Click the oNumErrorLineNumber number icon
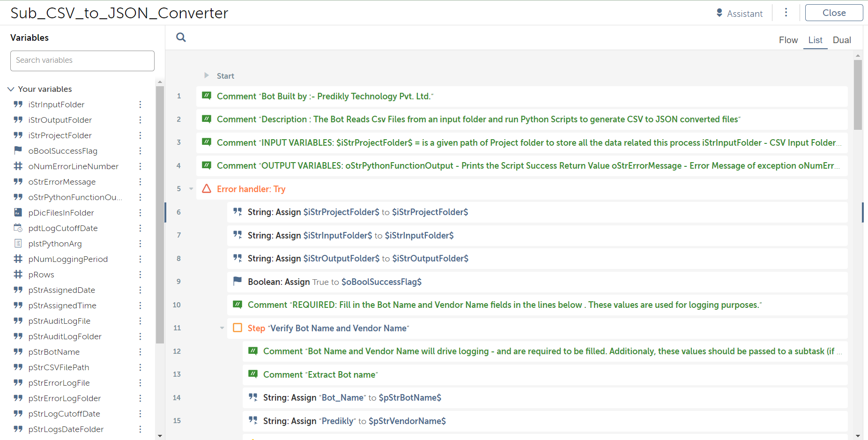868x440 pixels. [18, 166]
